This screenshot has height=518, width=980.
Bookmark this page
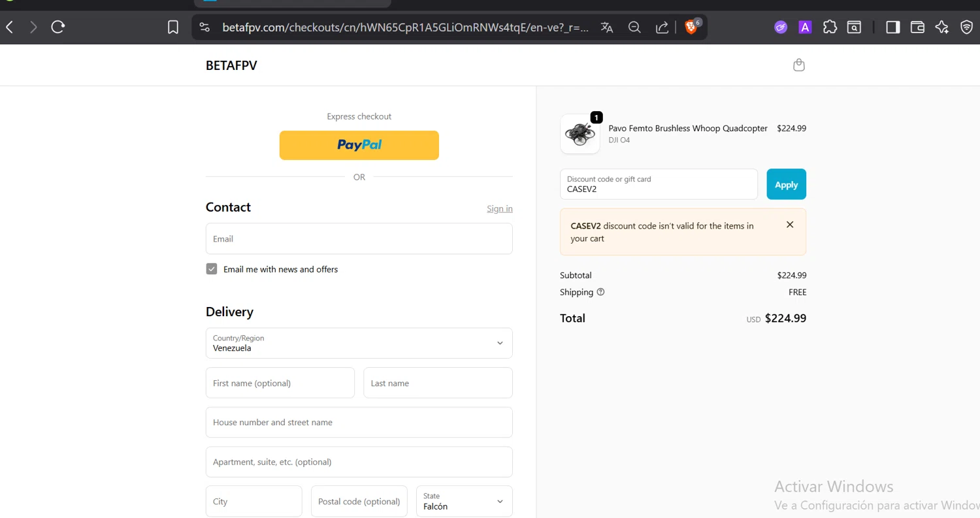[173, 27]
